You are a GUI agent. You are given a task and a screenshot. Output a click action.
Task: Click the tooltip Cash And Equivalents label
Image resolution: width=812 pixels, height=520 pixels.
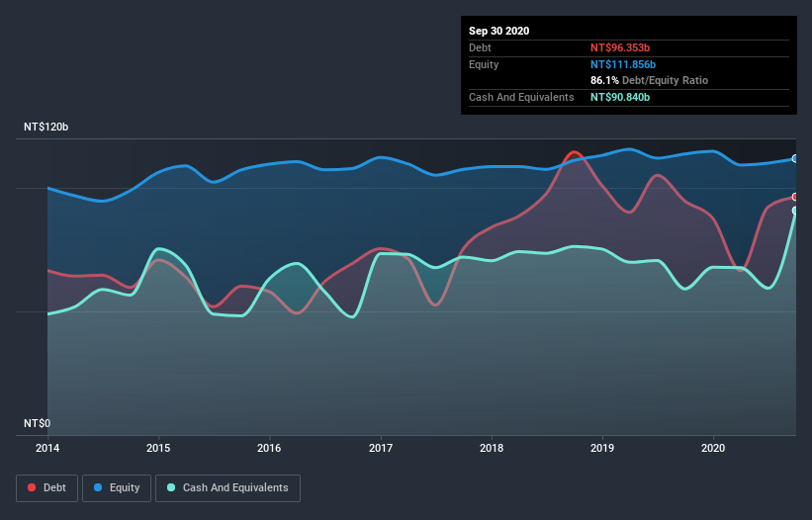521,97
